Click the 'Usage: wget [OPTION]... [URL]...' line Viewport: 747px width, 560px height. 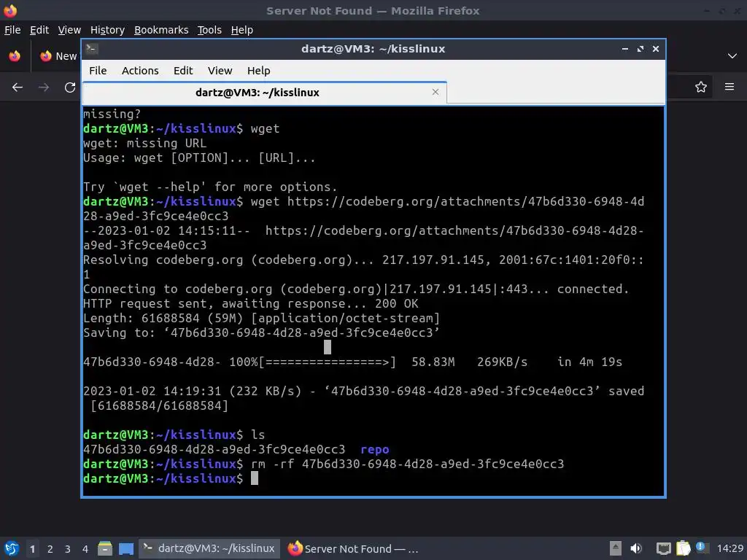[199, 157]
